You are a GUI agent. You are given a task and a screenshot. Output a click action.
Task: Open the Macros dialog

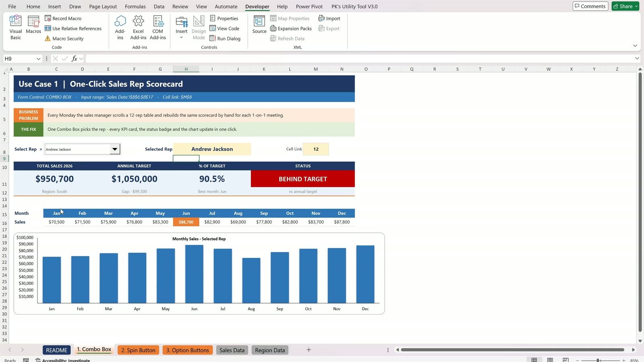tap(33, 25)
